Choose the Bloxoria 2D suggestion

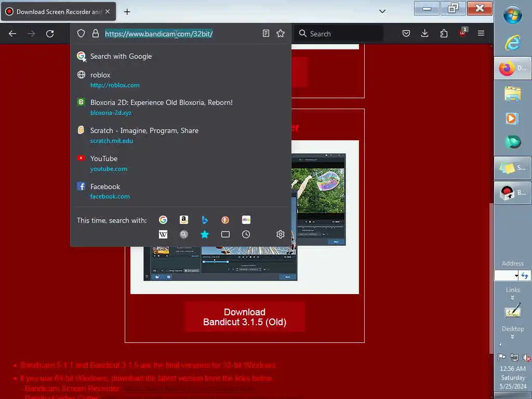pyautogui.click(x=181, y=107)
